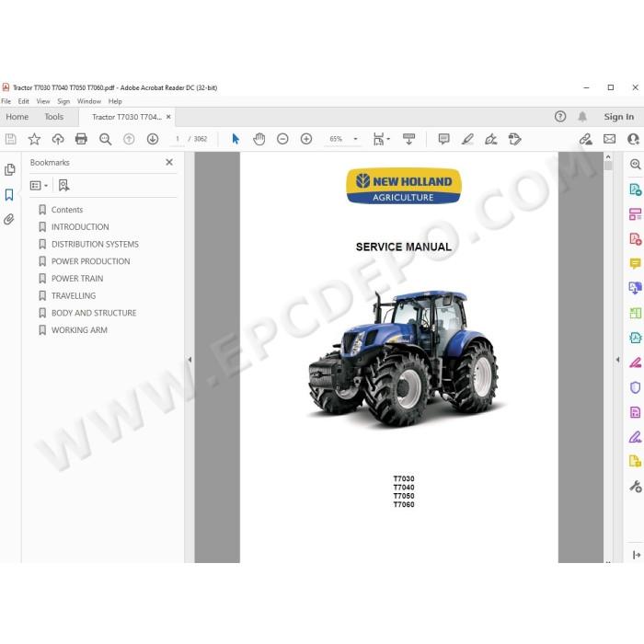Maximize the Acrobat Reader window
Screen dimensions: 644x644
(611, 87)
